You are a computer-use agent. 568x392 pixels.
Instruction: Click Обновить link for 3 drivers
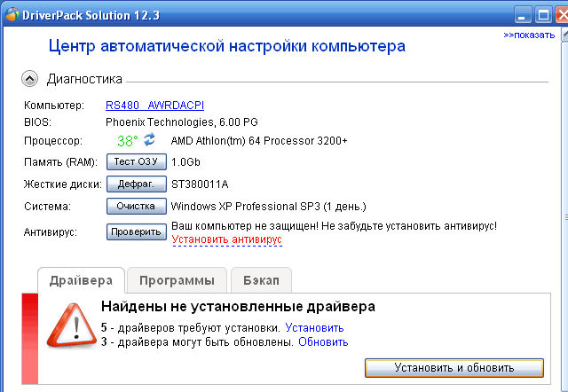tap(323, 342)
